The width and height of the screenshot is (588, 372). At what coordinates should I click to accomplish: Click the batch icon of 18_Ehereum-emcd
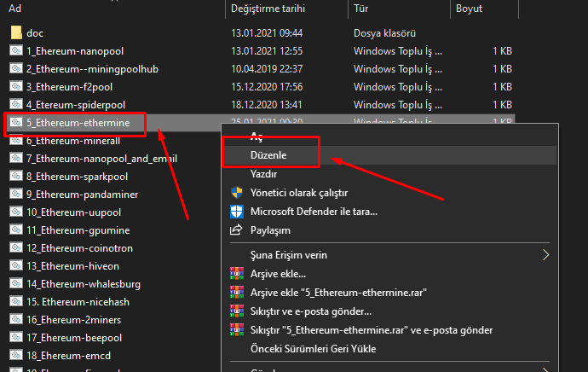click(16, 355)
